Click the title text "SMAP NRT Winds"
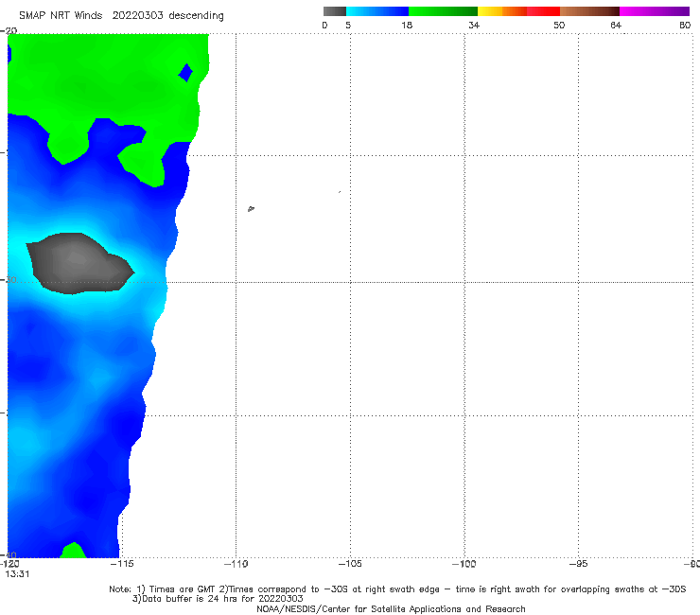The width and height of the screenshot is (700, 615). 61,15
